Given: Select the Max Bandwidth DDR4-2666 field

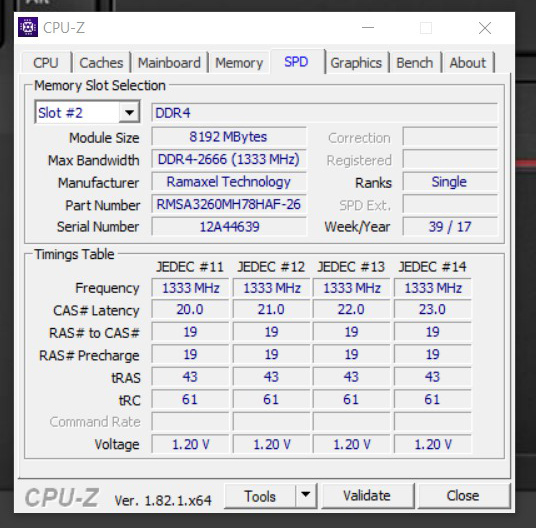Looking at the screenshot, I should [229, 159].
